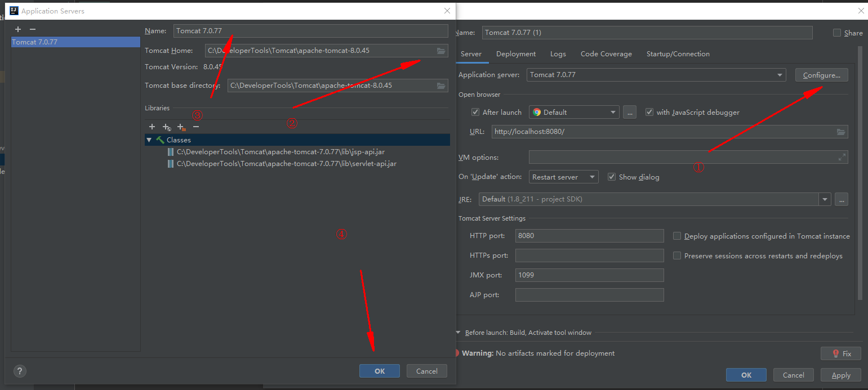Select Tomcat 7.0.77 in server list
The height and width of the screenshot is (390, 868).
point(75,42)
